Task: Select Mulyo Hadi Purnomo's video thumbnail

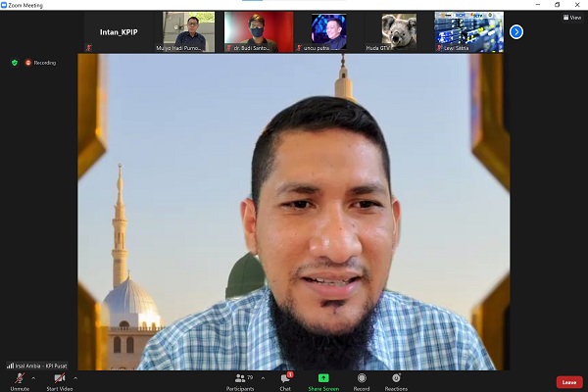Action: point(188,31)
